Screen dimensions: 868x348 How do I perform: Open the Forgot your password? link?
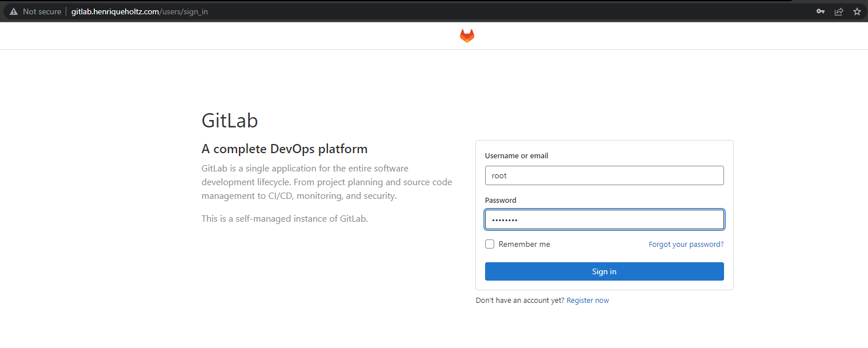coord(686,244)
